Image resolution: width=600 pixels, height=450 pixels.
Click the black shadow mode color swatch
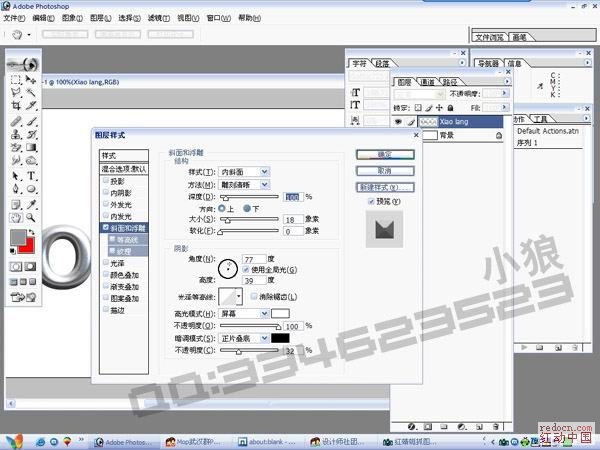[281, 339]
